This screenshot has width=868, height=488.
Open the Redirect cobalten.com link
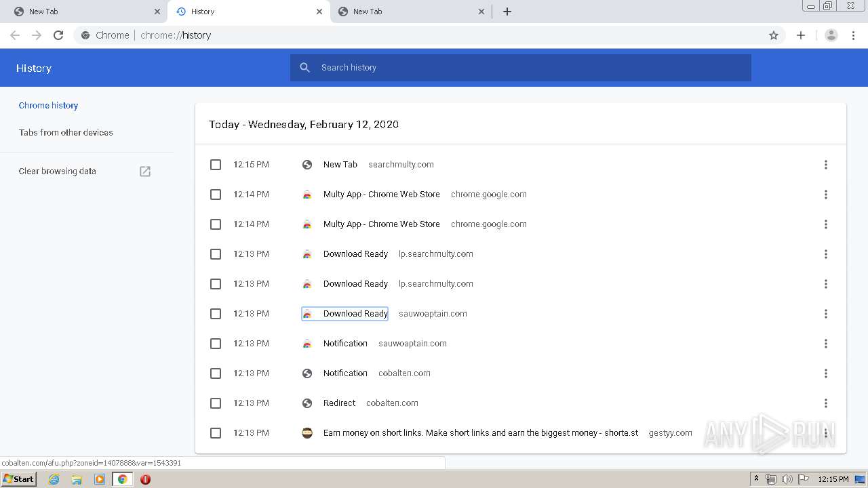coord(339,403)
